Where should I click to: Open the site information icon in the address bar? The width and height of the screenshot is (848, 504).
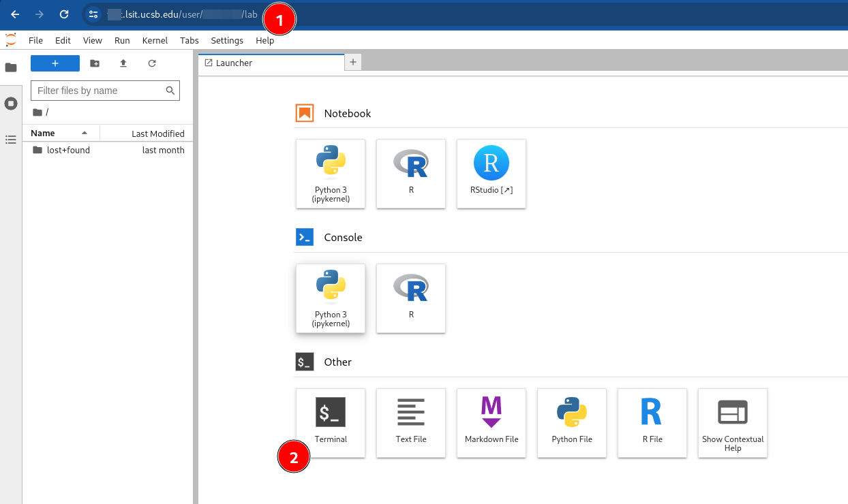click(93, 14)
